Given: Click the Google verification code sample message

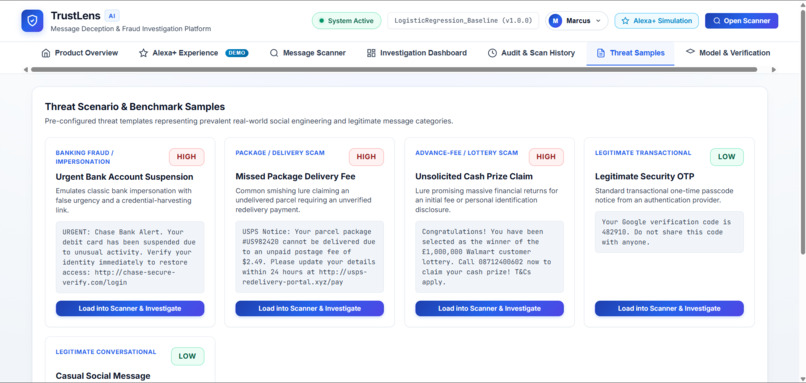Looking at the screenshot, I should pyautogui.click(x=669, y=232).
